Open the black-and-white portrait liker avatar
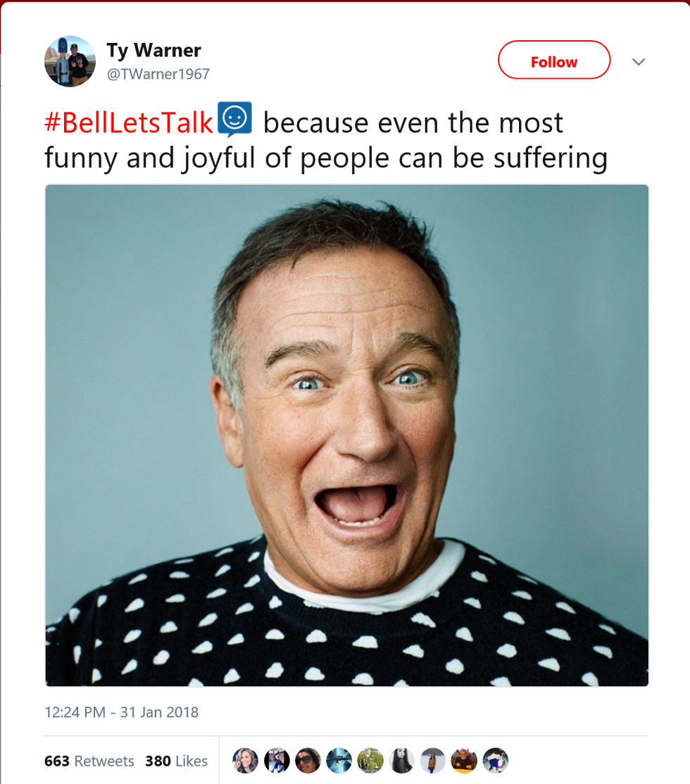Screen dimensions: 690x784 coord(402,760)
